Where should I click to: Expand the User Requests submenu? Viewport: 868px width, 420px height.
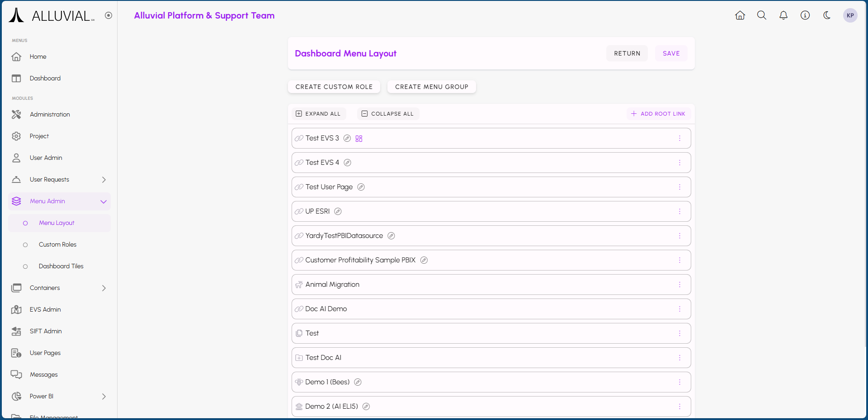(x=104, y=180)
